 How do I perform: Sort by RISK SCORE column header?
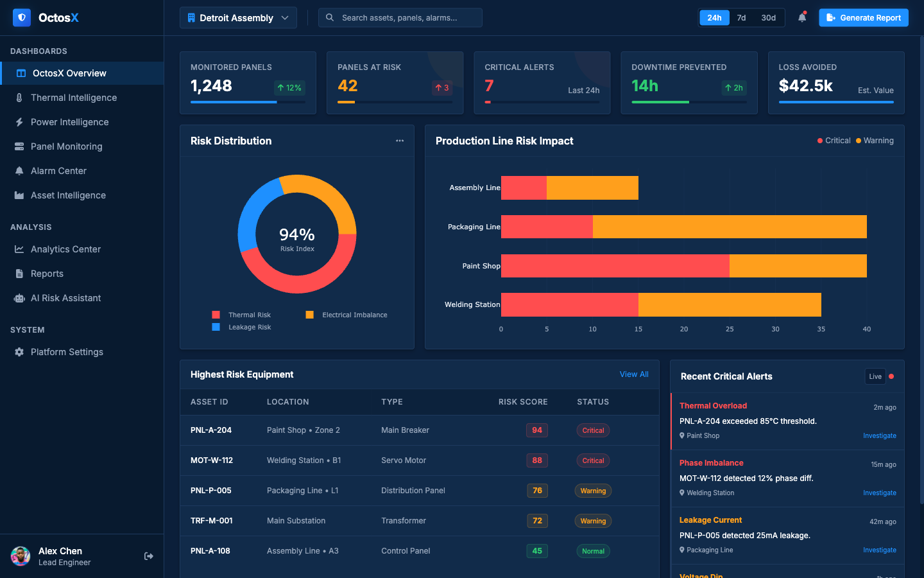pos(523,402)
